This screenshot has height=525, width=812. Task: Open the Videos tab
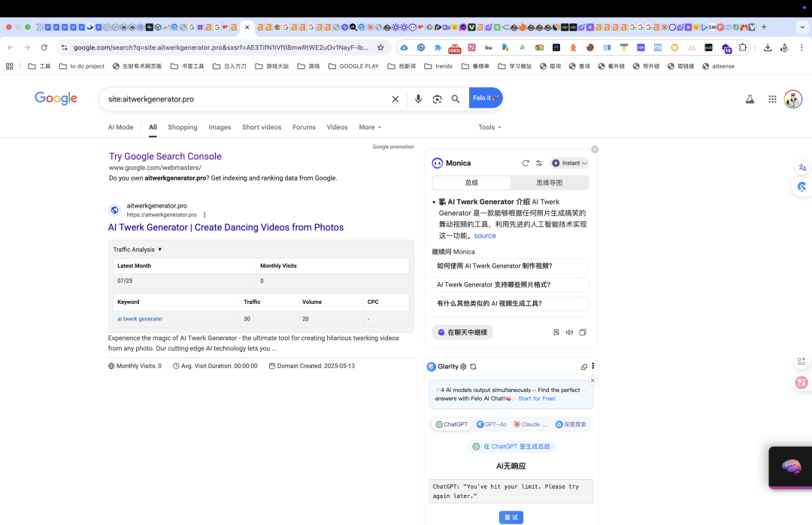coord(337,127)
